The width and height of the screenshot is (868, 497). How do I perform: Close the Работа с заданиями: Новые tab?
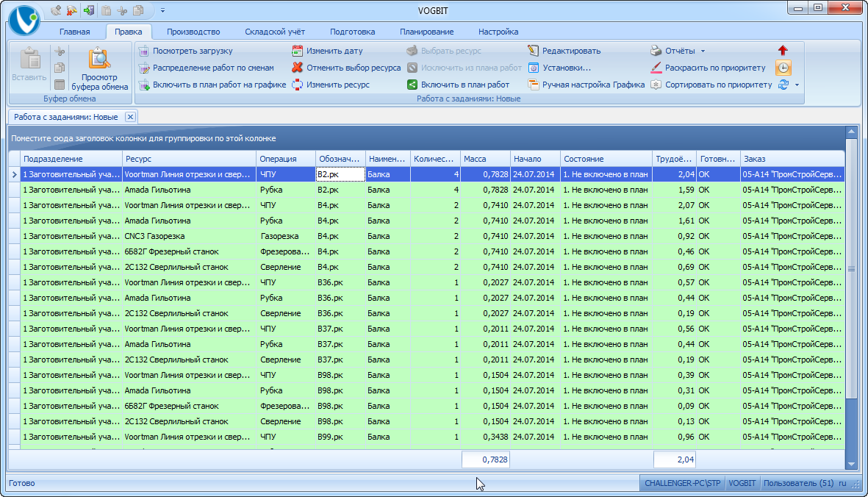click(x=130, y=117)
